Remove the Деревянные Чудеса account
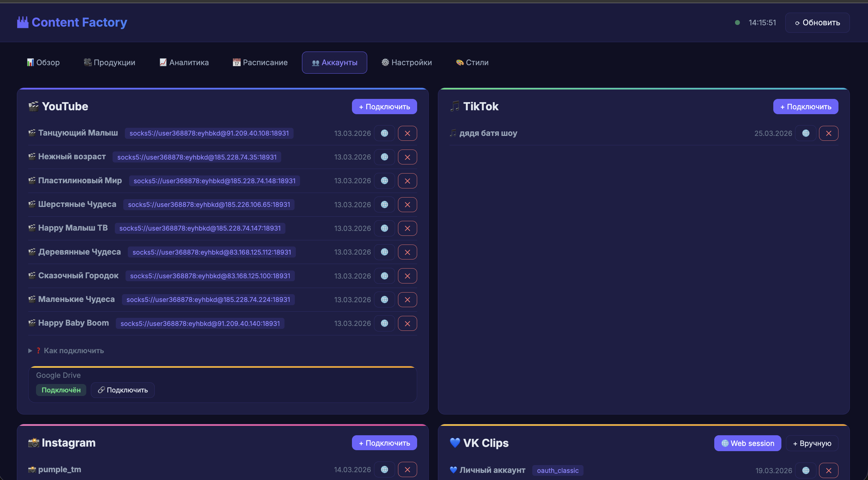Screen dimensions: 868x480 pyautogui.click(x=407, y=252)
